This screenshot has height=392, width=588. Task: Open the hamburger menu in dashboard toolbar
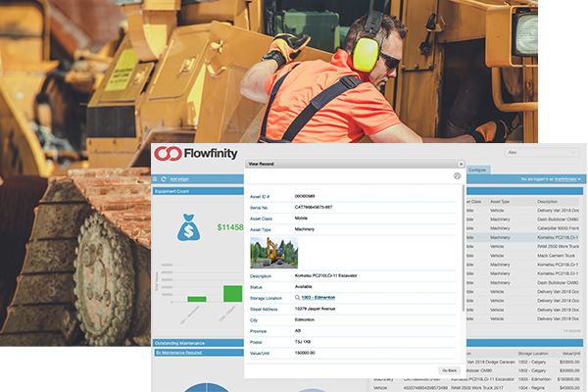click(x=155, y=179)
